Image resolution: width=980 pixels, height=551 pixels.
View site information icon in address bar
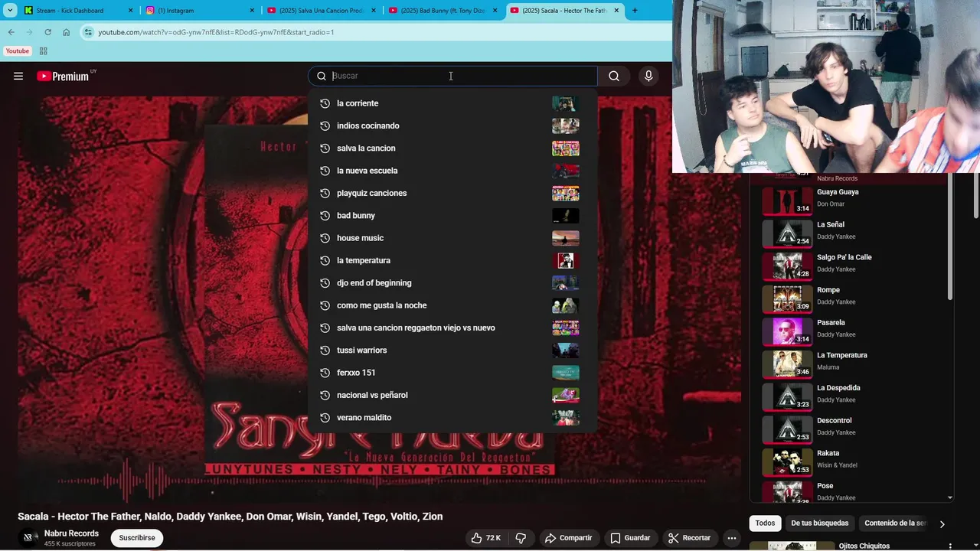point(88,32)
